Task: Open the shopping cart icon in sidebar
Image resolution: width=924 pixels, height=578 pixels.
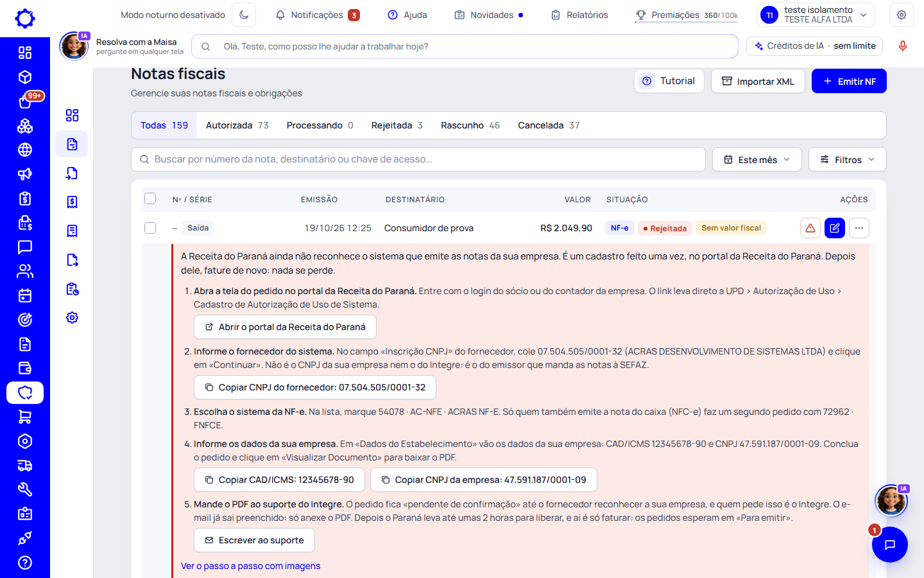Action: (25, 417)
